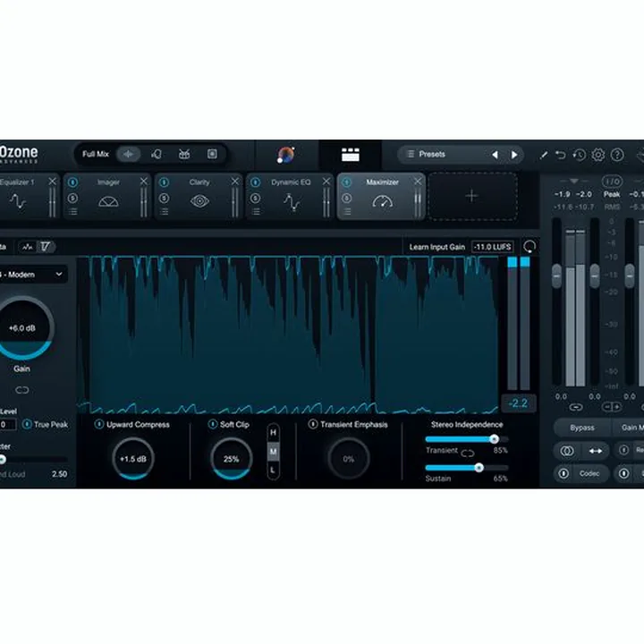Select the H soft clip setting

coord(273,433)
